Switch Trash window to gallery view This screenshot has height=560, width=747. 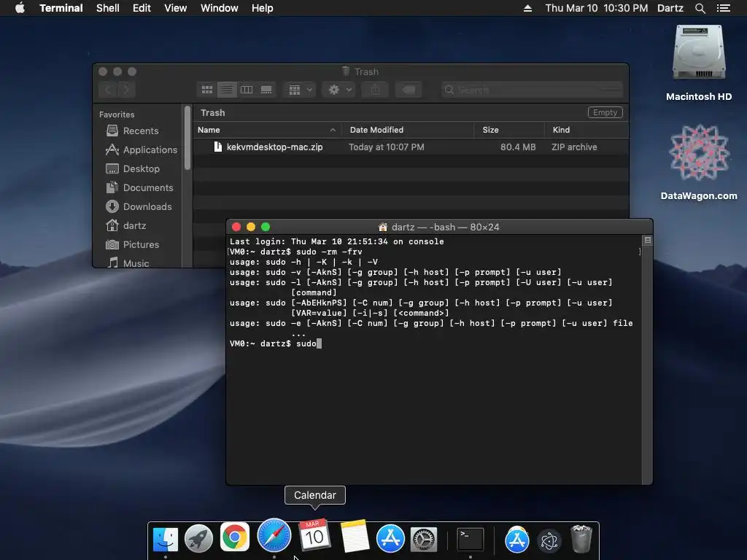point(266,90)
